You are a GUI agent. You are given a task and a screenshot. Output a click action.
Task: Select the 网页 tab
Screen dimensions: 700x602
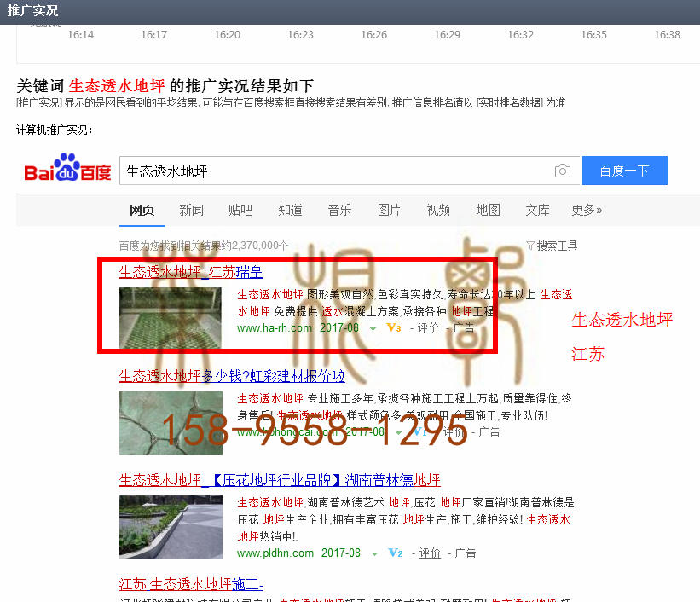142,210
